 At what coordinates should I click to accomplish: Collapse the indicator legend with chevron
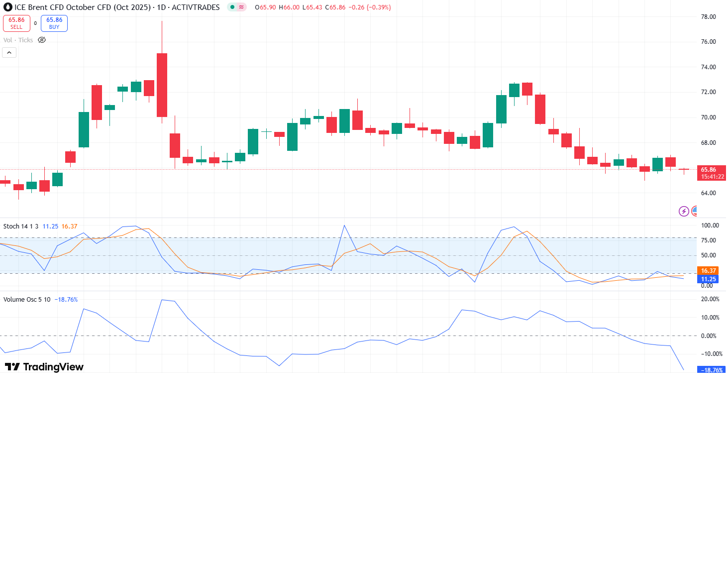[x=9, y=53]
